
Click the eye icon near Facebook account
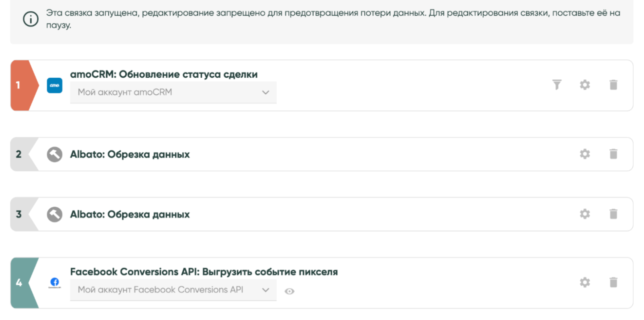pos(289,291)
